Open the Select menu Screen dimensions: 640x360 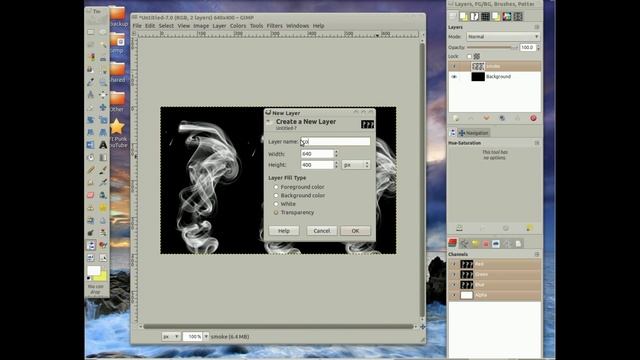166,26
